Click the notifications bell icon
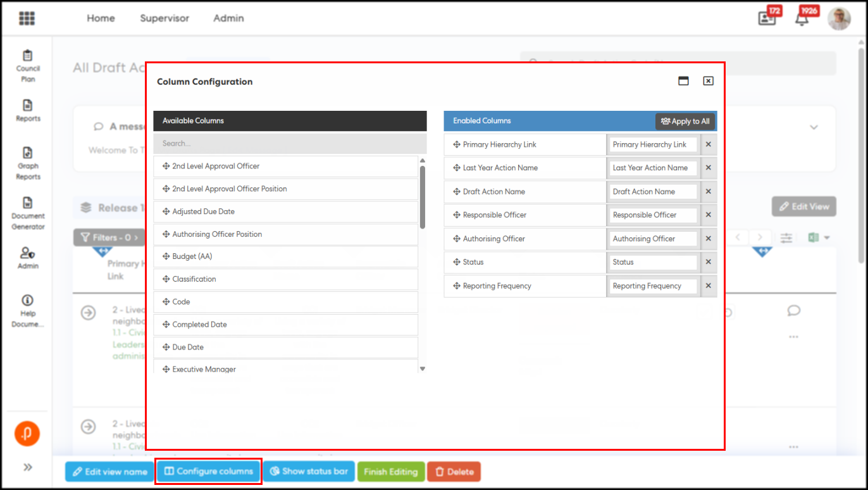 pos(802,18)
